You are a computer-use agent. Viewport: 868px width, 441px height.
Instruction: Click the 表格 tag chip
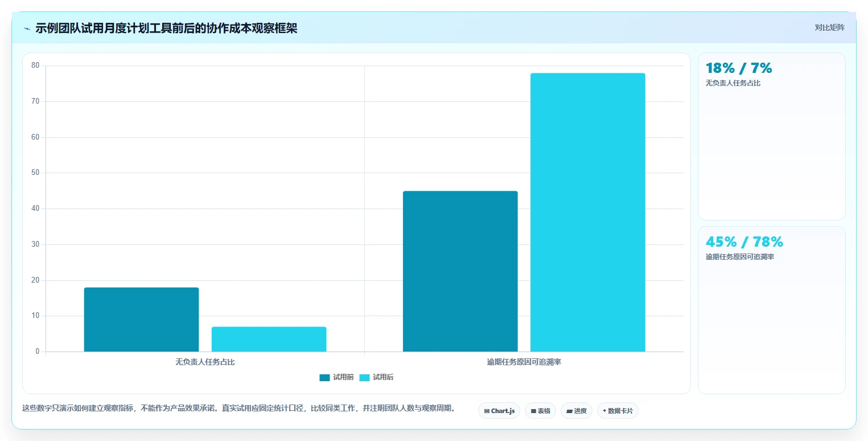[540, 411]
